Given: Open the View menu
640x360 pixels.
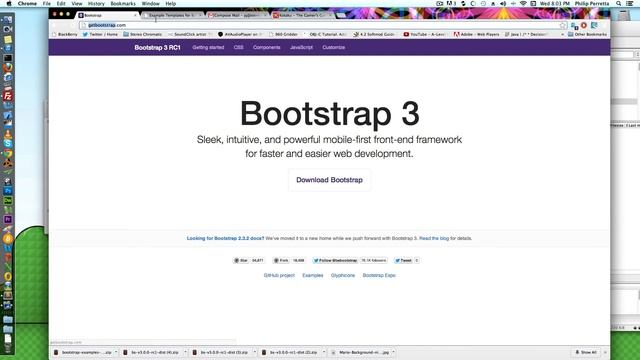Looking at the screenshot, I should point(77,3).
